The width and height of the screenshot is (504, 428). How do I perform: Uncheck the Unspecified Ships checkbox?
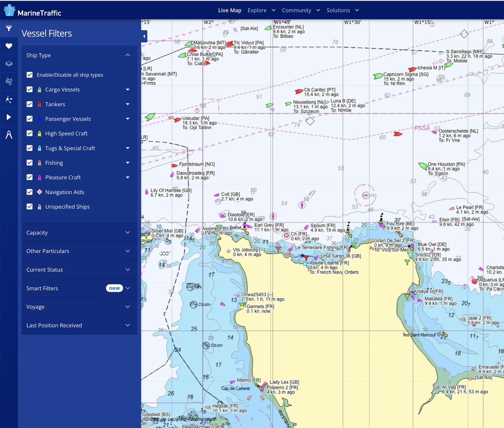click(x=30, y=206)
